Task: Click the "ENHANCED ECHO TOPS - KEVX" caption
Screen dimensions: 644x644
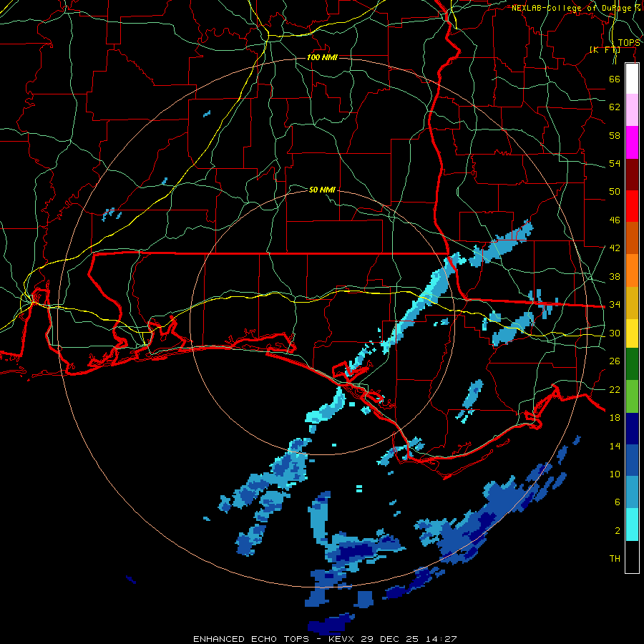Action: coord(275,639)
